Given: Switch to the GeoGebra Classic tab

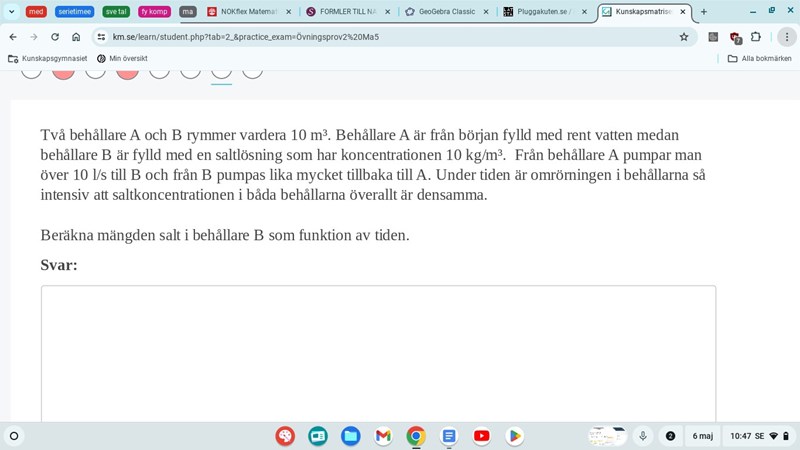Looking at the screenshot, I should click(445, 12).
